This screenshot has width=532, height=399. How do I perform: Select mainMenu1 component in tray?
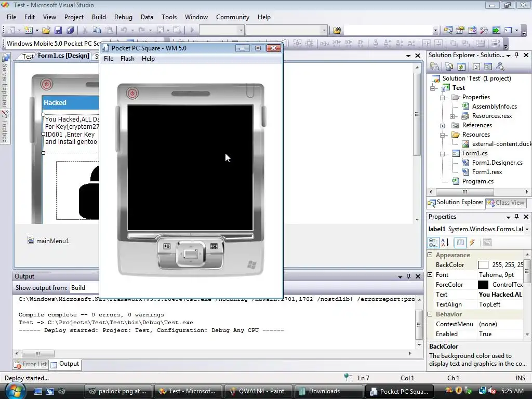48,241
